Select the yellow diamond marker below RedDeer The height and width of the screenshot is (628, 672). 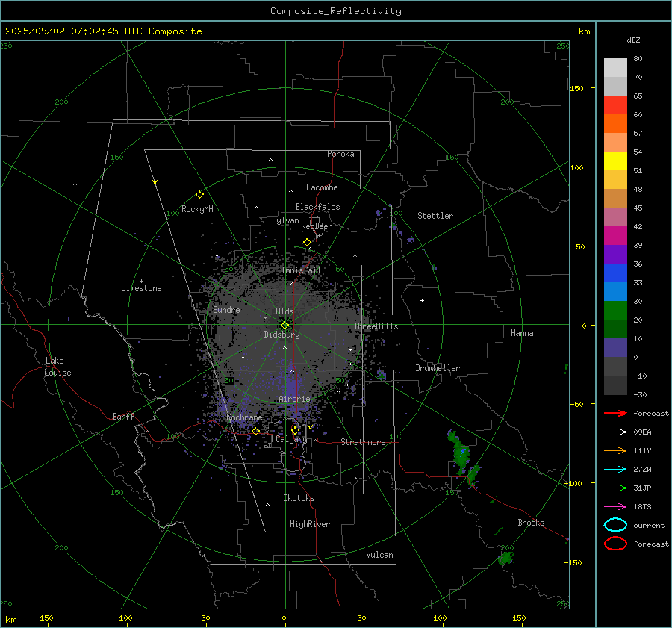click(307, 243)
